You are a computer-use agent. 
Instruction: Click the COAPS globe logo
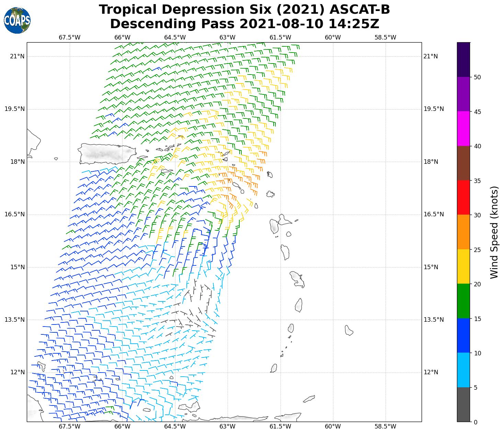tap(17, 20)
